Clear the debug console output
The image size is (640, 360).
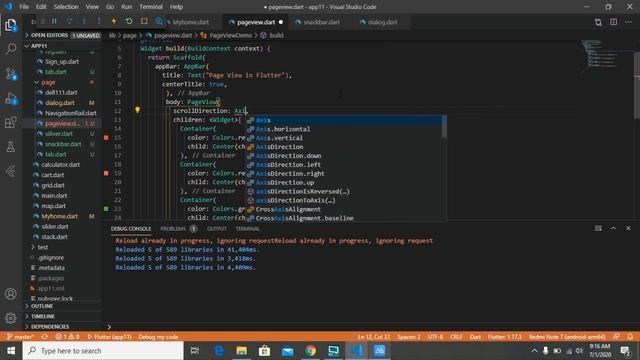coord(598,229)
